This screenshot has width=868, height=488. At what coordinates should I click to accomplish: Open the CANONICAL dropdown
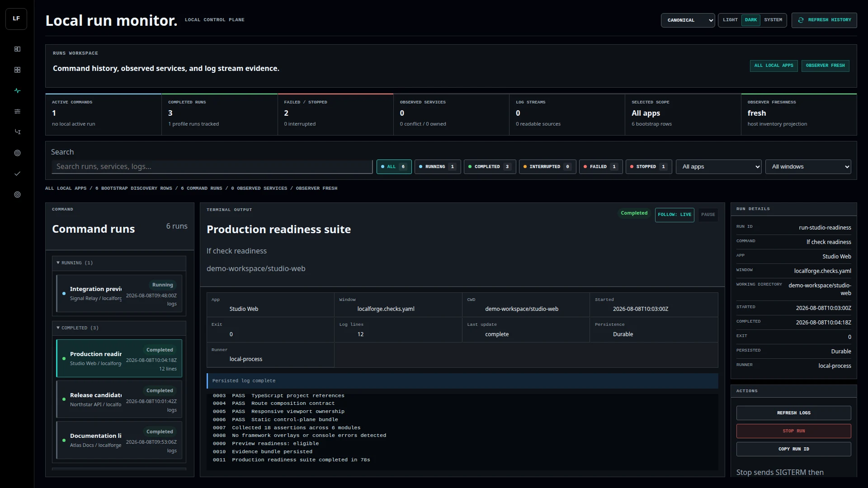click(x=688, y=20)
